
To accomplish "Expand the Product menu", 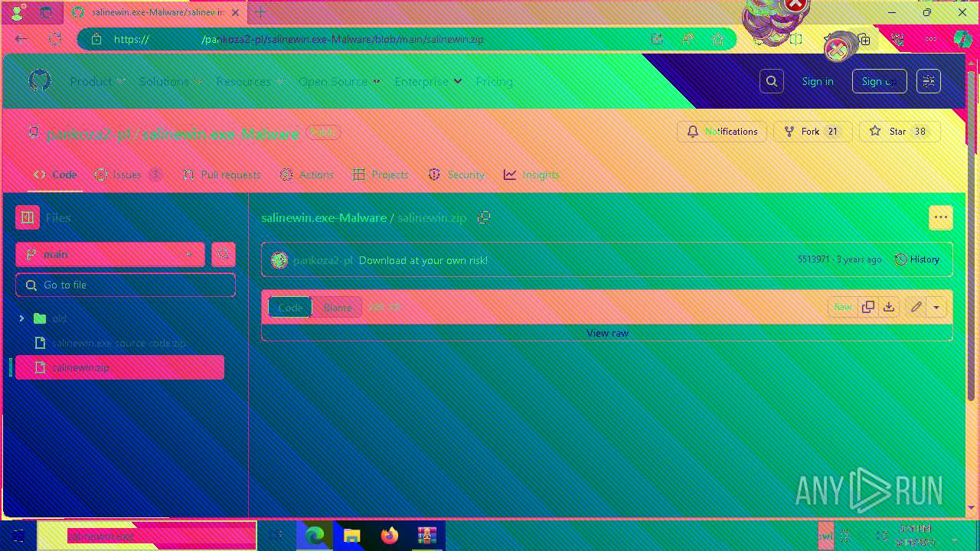I will tap(97, 81).
